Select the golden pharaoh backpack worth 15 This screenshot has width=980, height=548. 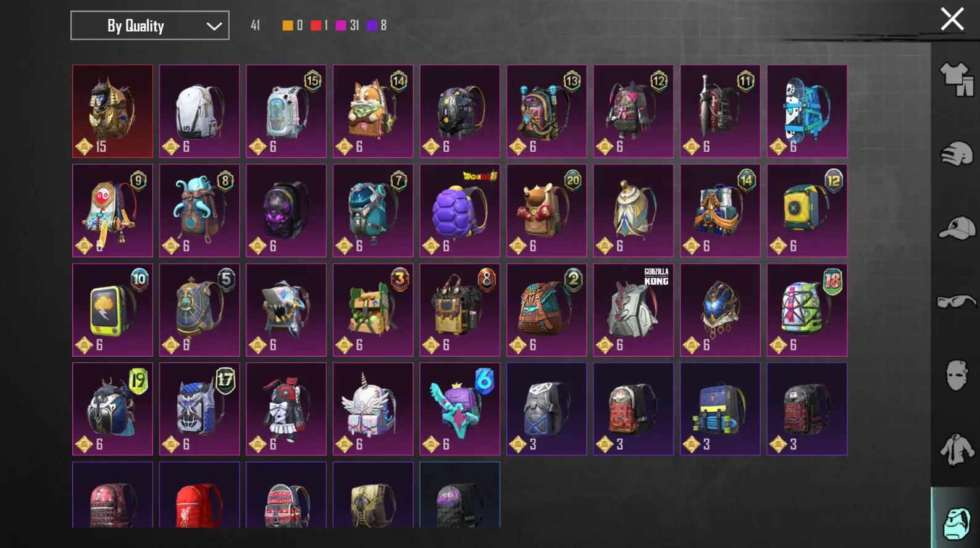[x=112, y=111]
